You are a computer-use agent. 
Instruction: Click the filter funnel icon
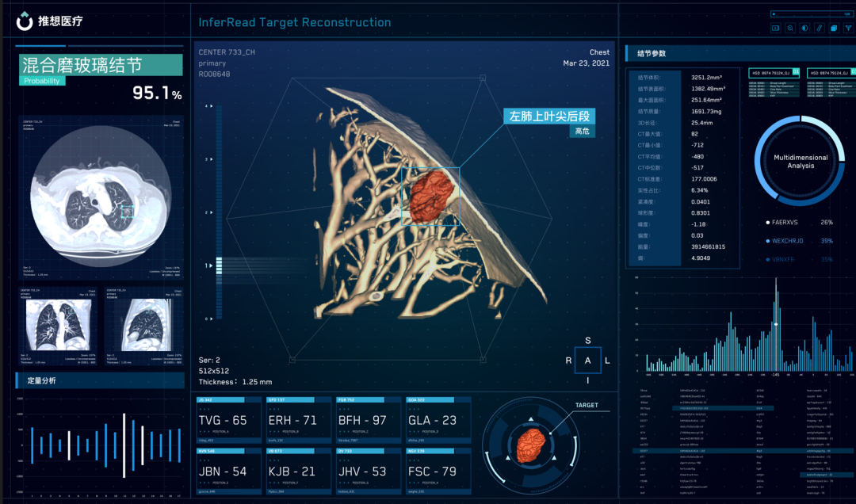coord(847,29)
